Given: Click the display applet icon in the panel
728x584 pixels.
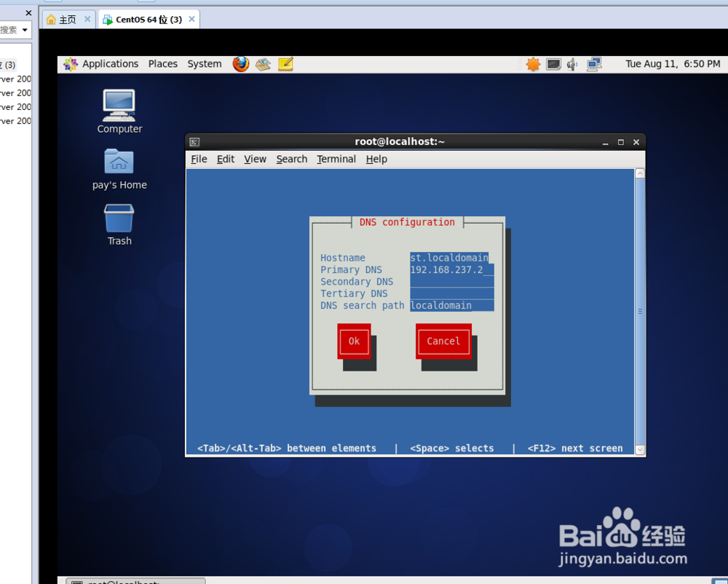Looking at the screenshot, I should point(553,64).
